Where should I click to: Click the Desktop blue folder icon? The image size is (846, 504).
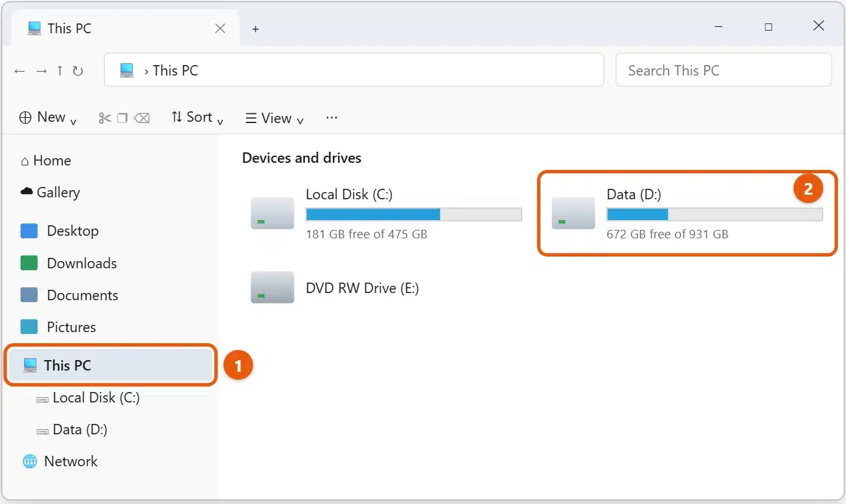(x=29, y=231)
